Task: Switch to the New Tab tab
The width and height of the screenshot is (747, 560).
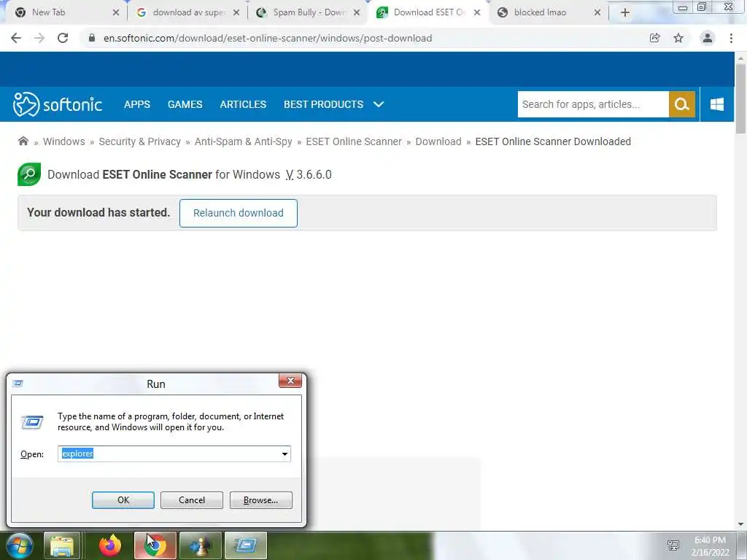Action: click(63, 13)
